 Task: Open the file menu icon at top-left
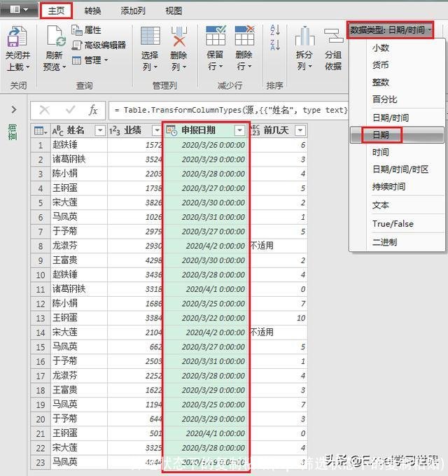pos(19,10)
